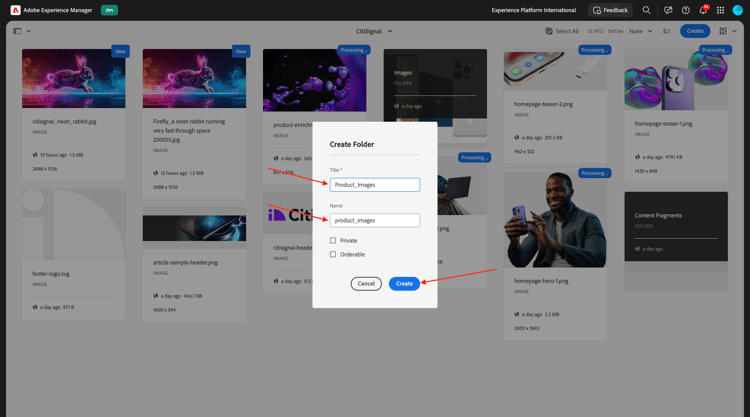Click globe icon on Content Fragments folder

point(637,249)
